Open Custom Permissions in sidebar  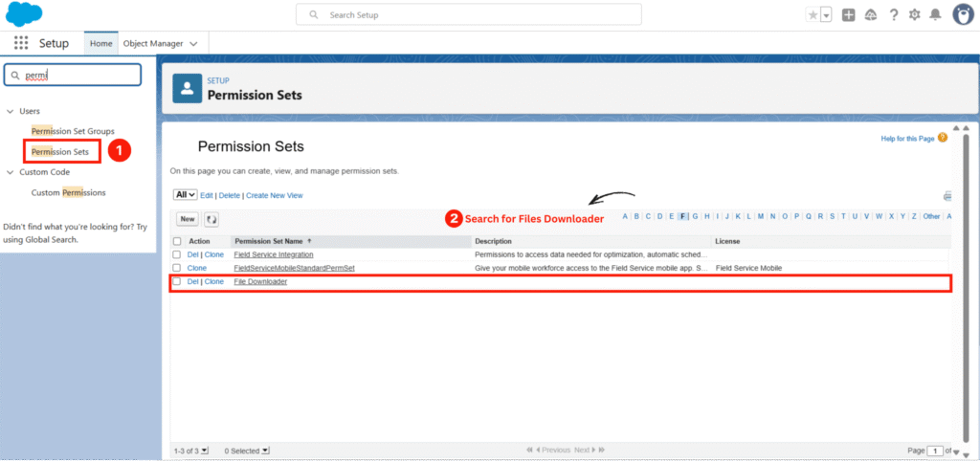tap(69, 193)
